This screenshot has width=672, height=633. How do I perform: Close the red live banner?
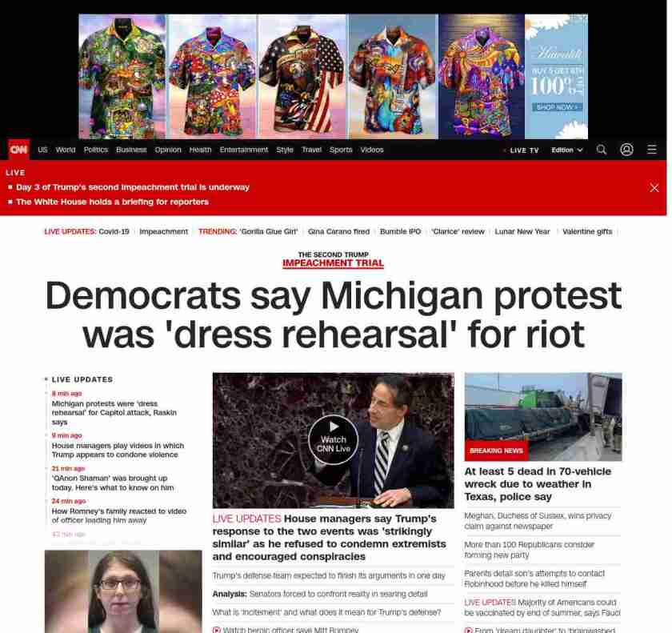point(654,188)
